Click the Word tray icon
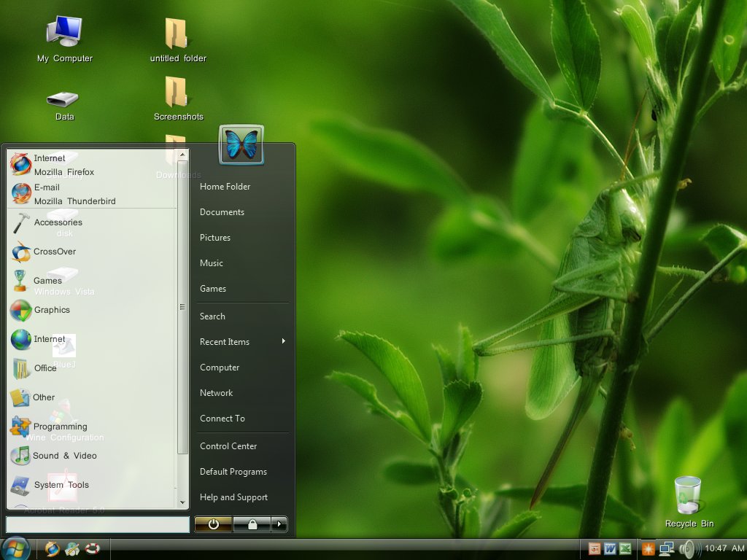Screen dimensions: 747x560 [610, 549]
